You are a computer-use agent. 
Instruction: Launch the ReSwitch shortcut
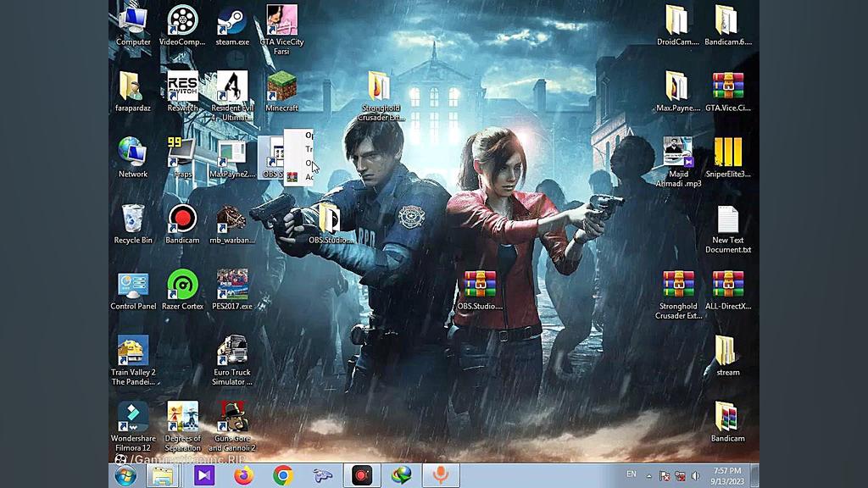(x=182, y=91)
